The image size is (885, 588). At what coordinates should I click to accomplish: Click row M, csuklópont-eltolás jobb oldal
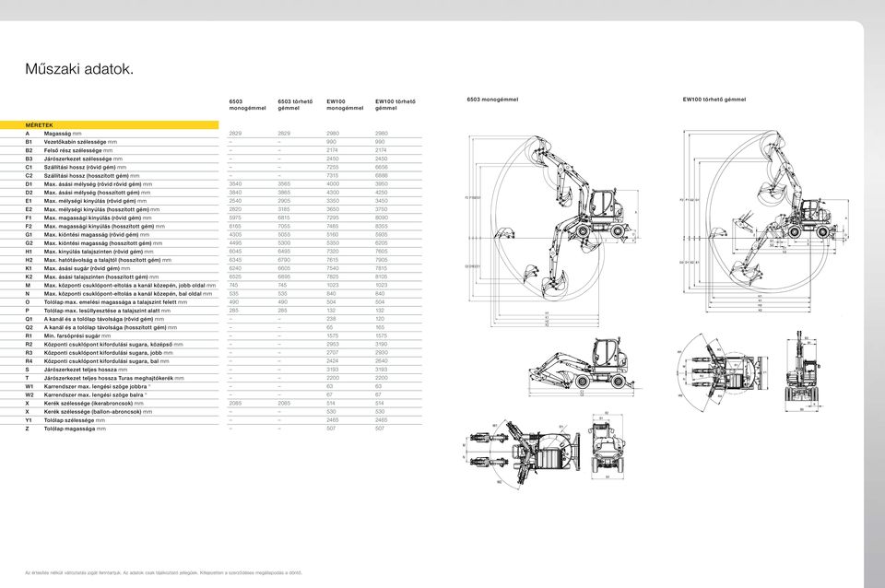[x=211, y=286]
